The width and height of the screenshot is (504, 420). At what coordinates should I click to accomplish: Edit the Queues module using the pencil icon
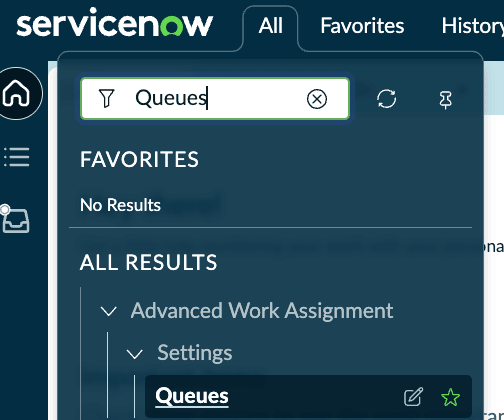[x=413, y=396]
